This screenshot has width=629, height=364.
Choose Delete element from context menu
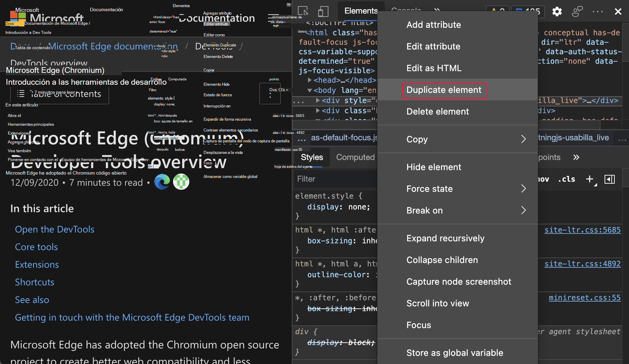[x=457, y=112]
